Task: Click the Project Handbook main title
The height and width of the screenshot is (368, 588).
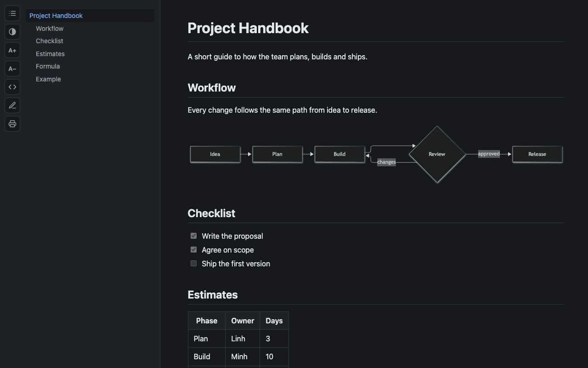Action: 248,28
